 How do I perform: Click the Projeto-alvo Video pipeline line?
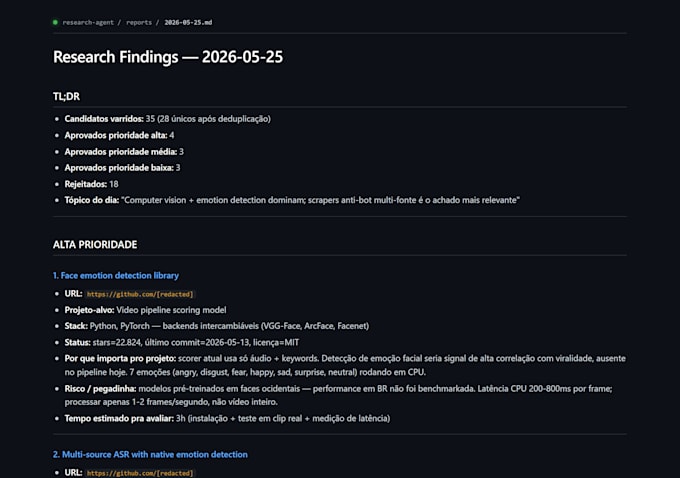pos(145,310)
